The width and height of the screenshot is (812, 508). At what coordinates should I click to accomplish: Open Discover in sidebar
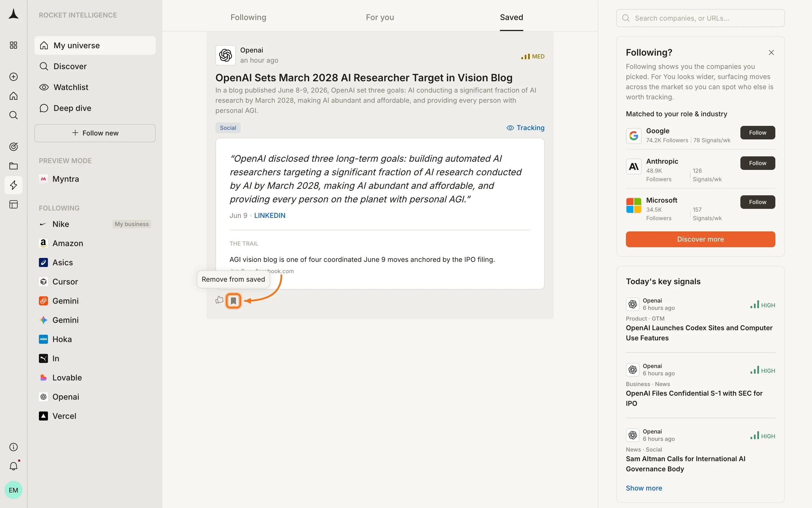pos(95,66)
